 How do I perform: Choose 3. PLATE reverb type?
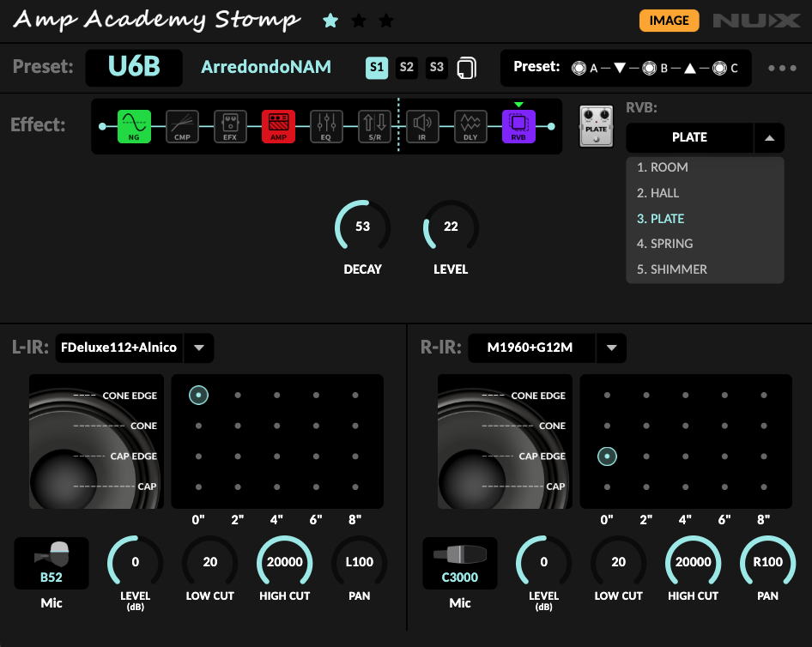pos(705,219)
